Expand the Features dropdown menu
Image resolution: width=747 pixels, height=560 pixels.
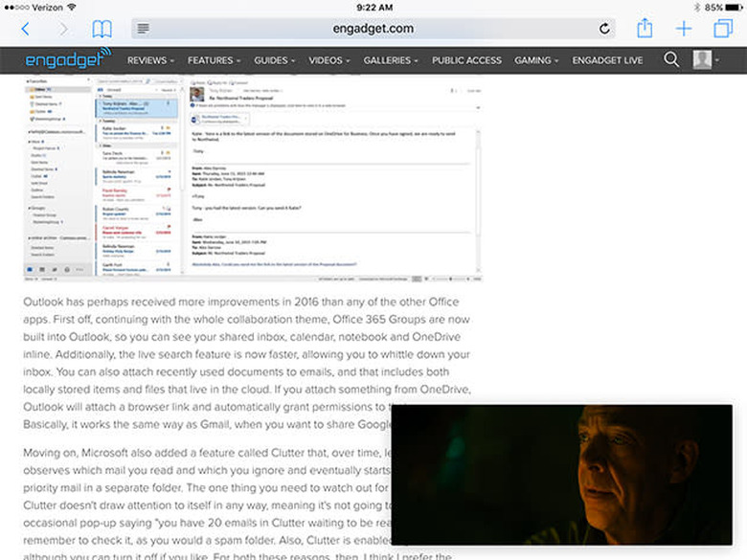pos(214,60)
